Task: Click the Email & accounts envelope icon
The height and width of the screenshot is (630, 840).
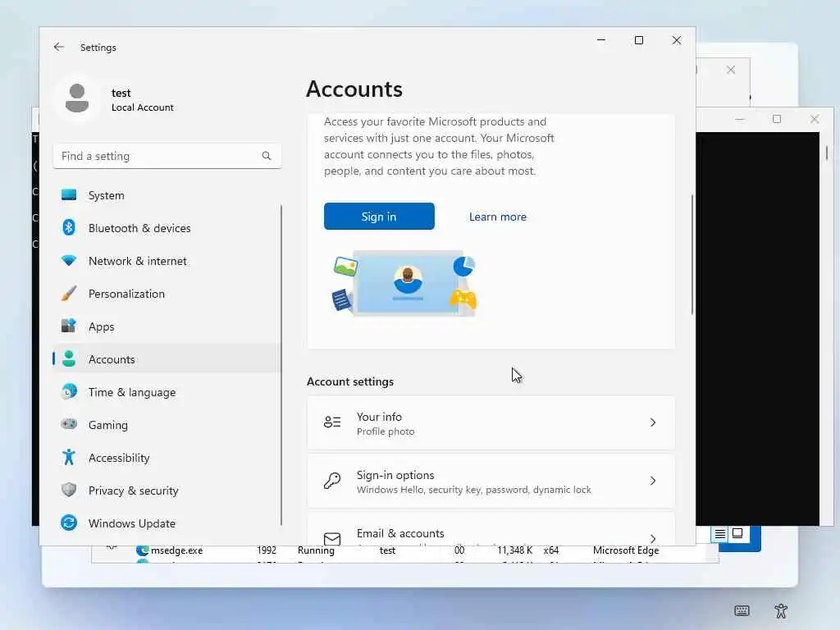Action: click(332, 538)
